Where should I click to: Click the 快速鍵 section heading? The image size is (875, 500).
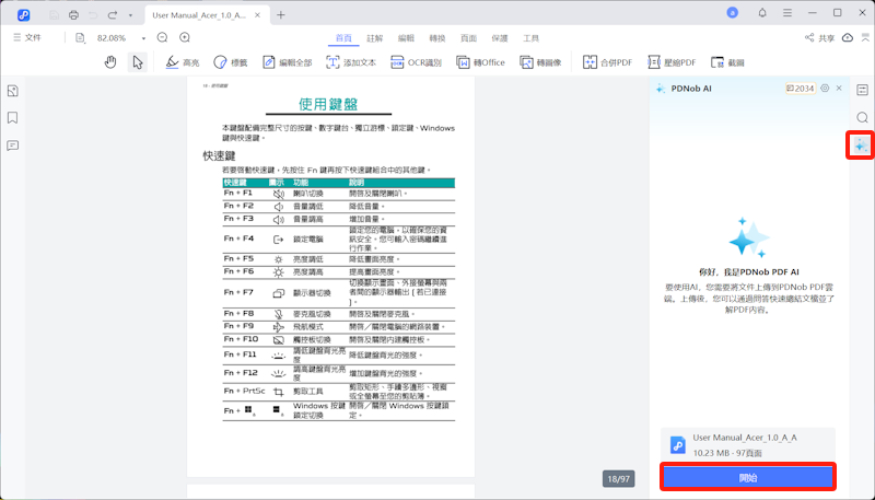[x=219, y=156]
